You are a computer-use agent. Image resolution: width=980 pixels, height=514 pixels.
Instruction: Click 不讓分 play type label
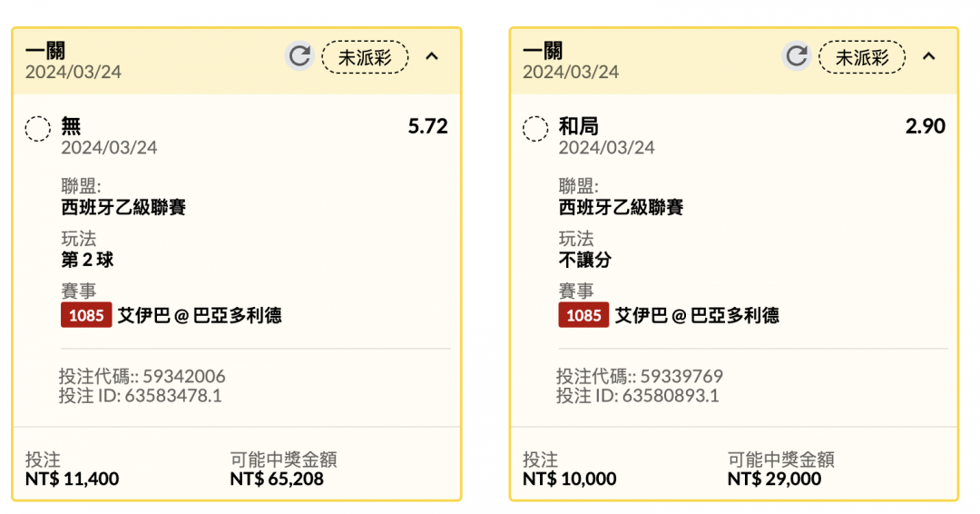pyautogui.click(x=585, y=260)
